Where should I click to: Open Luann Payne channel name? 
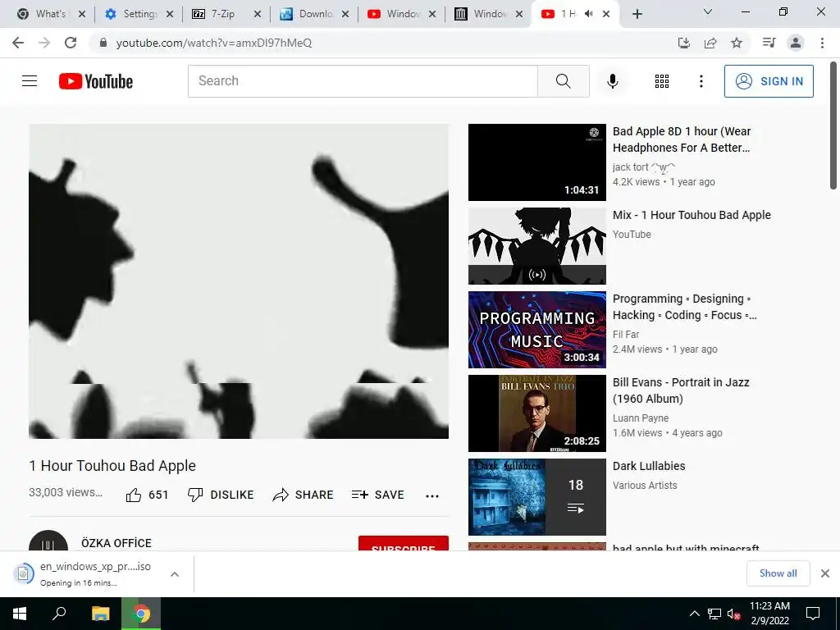(x=640, y=418)
